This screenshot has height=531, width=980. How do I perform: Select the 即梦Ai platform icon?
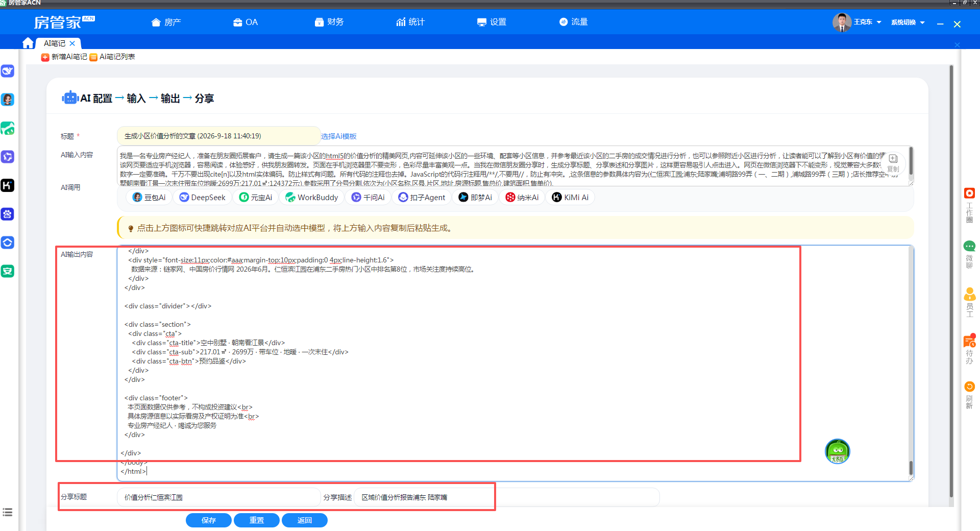tap(475, 198)
